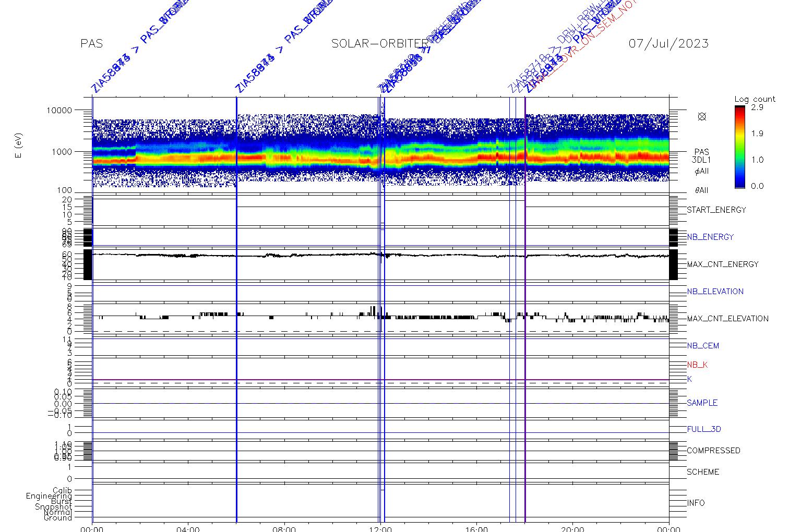Click the COMPRESSED panel label

tap(713, 451)
